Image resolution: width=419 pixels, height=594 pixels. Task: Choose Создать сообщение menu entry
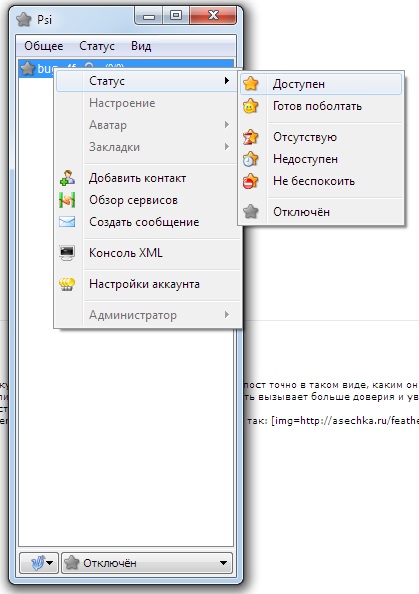148,222
